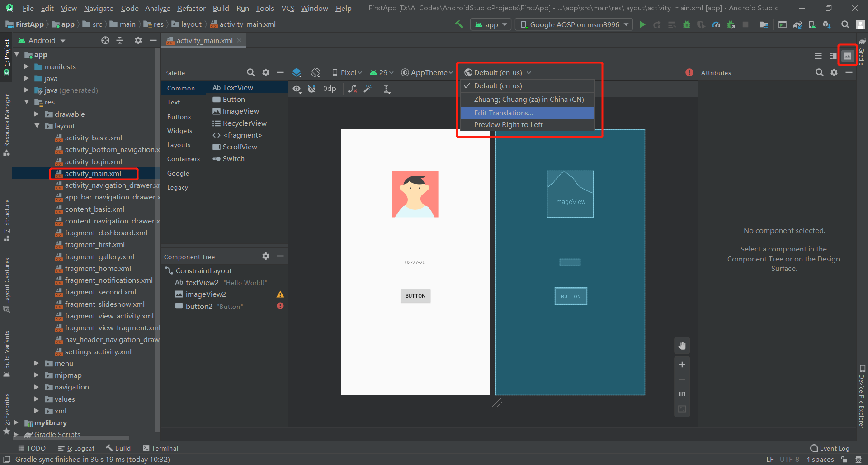Open the Profiler gauge icon
The image size is (868, 465).
pyautogui.click(x=716, y=24)
